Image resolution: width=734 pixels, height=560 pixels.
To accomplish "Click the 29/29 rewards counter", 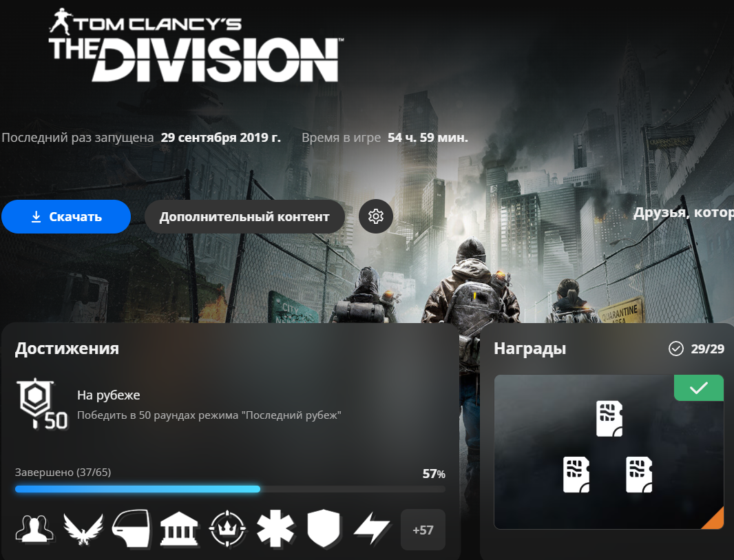I will click(x=707, y=349).
